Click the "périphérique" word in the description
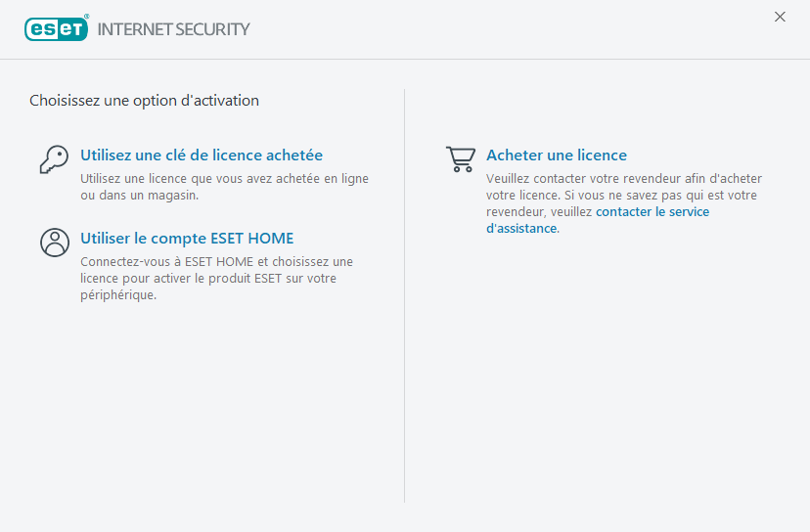 coord(117,295)
